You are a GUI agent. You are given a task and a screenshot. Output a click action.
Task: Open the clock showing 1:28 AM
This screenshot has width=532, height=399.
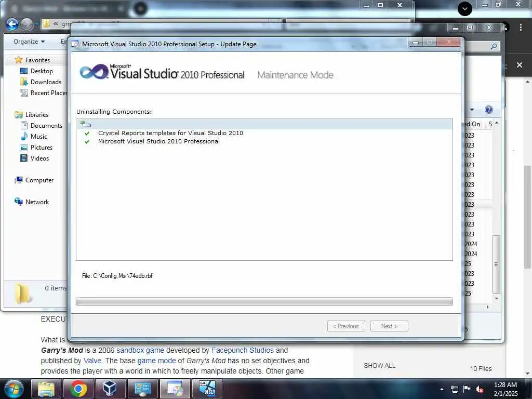[x=506, y=389]
